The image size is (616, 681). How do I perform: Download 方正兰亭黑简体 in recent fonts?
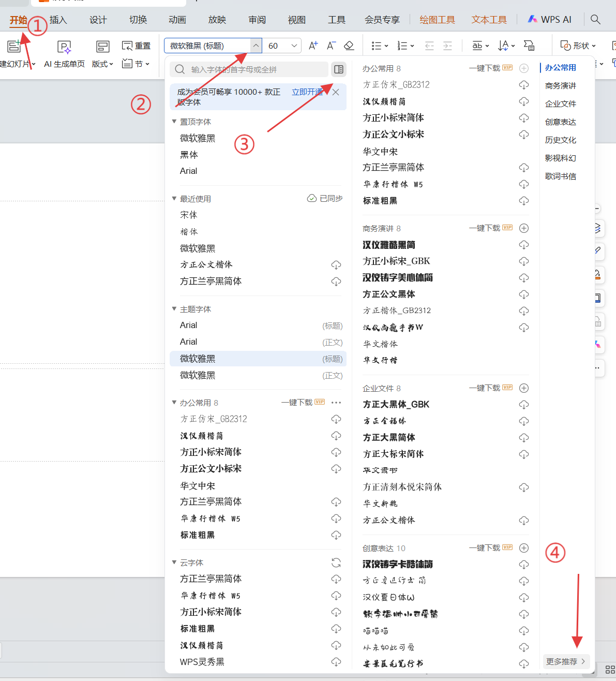click(x=336, y=282)
